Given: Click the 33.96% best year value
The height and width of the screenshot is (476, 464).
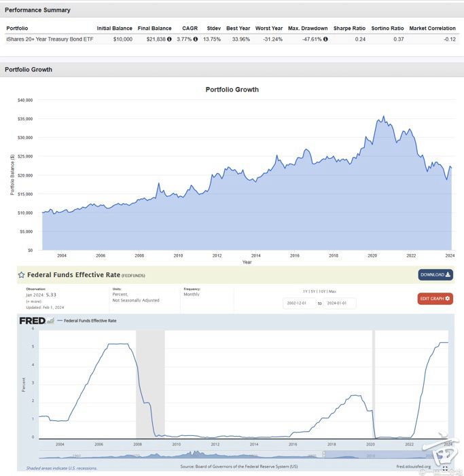Looking at the screenshot, I should pyautogui.click(x=241, y=39).
